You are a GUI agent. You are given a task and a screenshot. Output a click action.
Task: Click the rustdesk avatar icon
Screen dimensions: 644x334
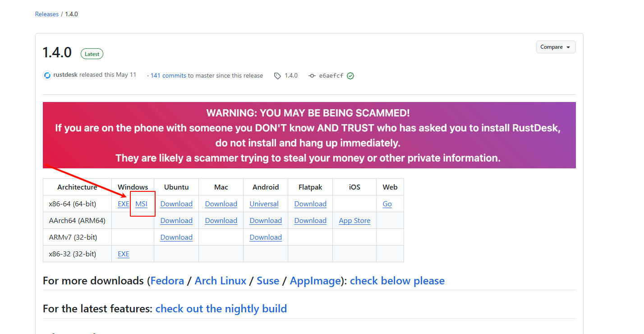coord(47,75)
